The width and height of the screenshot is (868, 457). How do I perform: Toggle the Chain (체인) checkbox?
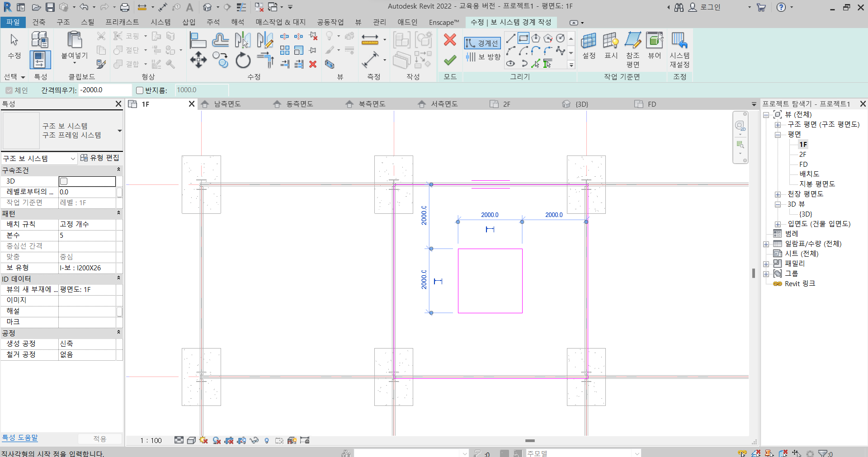pyautogui.click(x=9, y=90)
